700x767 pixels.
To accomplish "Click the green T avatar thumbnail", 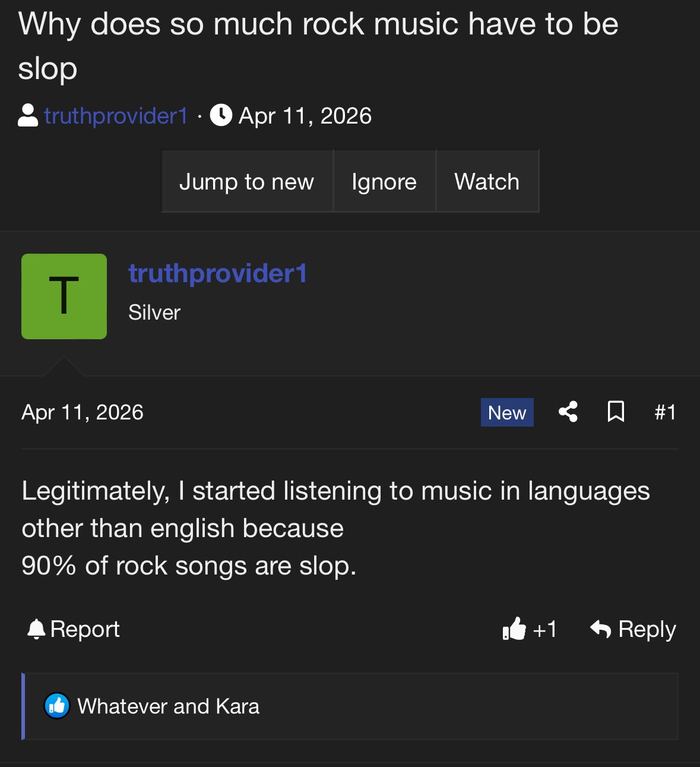I will pyautogui.click(x=64, y=296).
